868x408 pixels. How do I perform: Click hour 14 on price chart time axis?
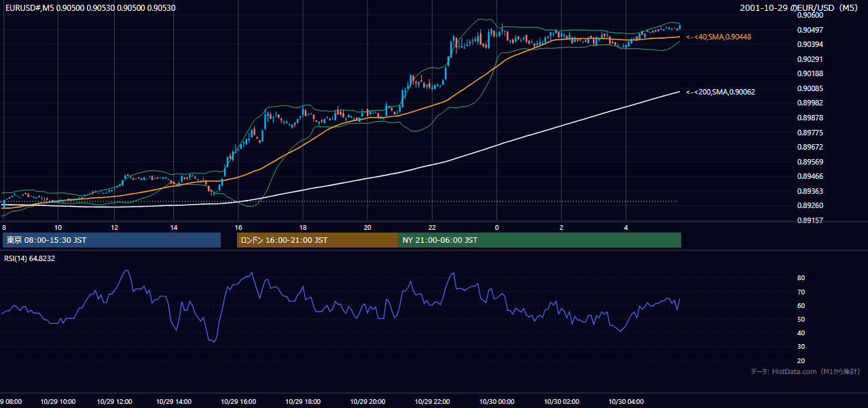click(x=174, y=227)
